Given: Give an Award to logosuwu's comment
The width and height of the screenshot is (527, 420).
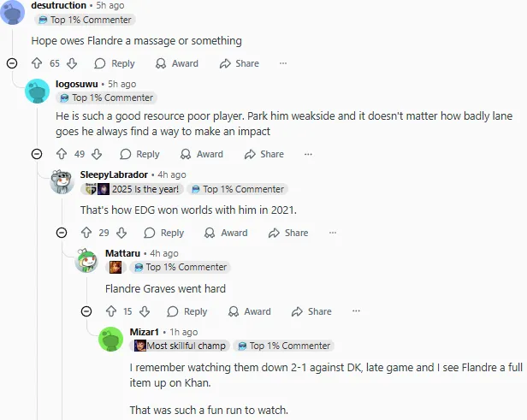Looking at the screenshot, I should click(x=202, y=154).
